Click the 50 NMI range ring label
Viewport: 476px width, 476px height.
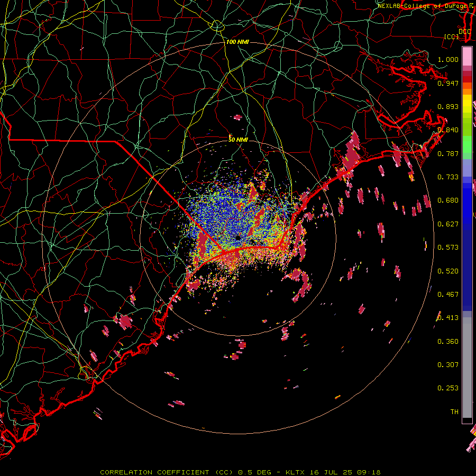coord(238,140)
